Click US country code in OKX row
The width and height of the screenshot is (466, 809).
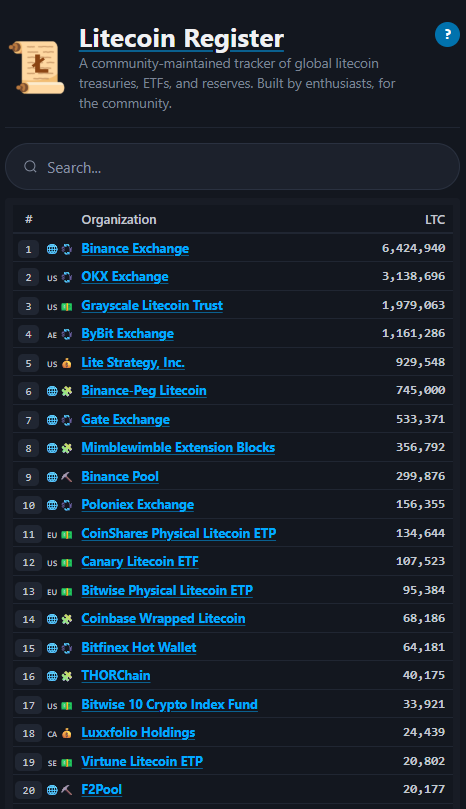(52, 278)
